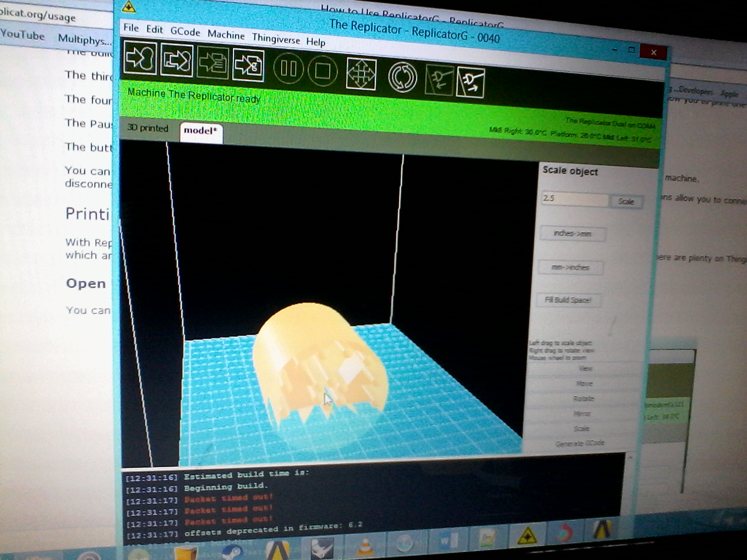Screen dimensions: 747x560
Task: Open the GCode menu
Action: tap(185, 32)
